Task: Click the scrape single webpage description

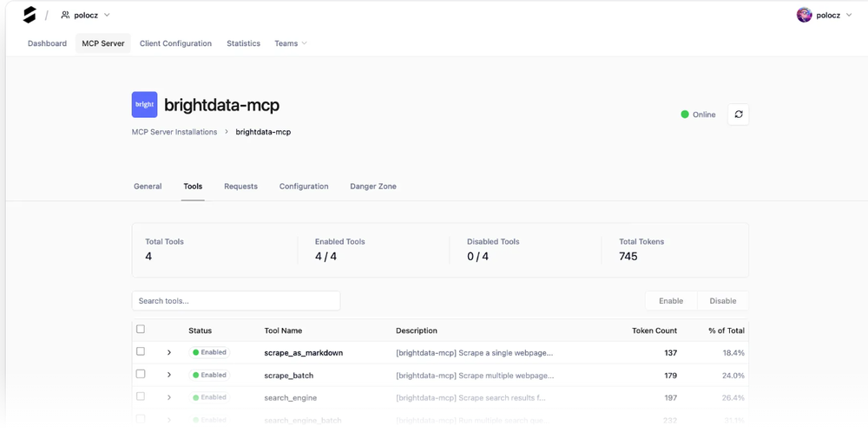Action: click(x=475, y=353)
